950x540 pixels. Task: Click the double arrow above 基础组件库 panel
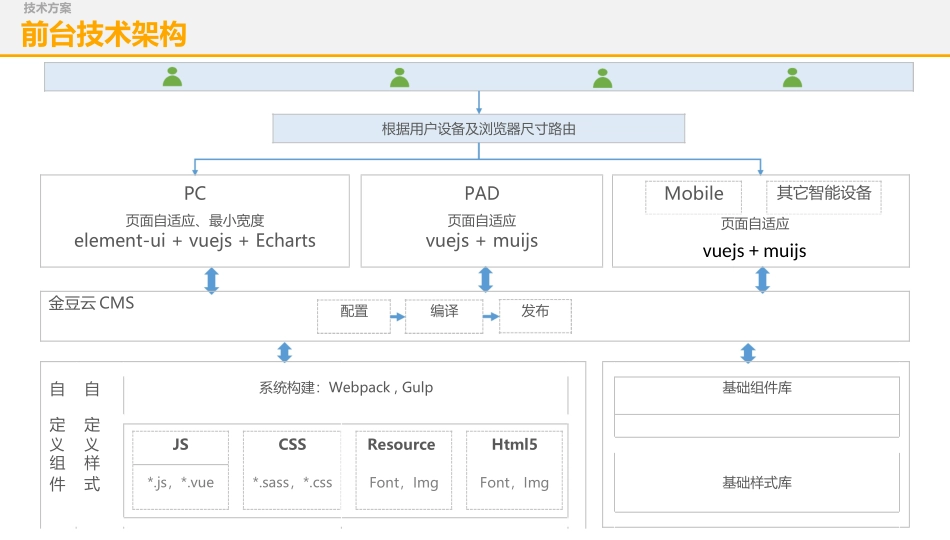coord(747,352)
